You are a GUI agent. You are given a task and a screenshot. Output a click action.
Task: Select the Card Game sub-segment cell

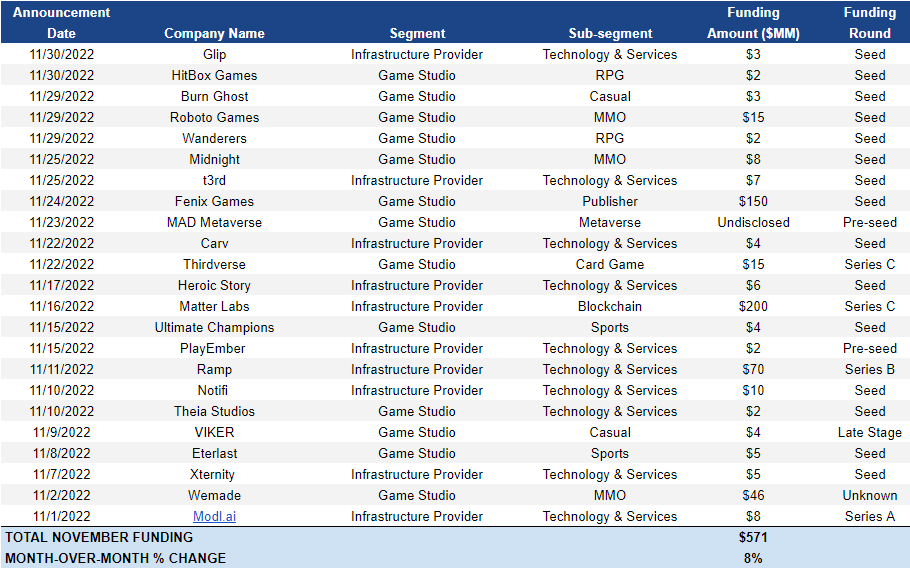pyautogui.click(x=610, y=264)
